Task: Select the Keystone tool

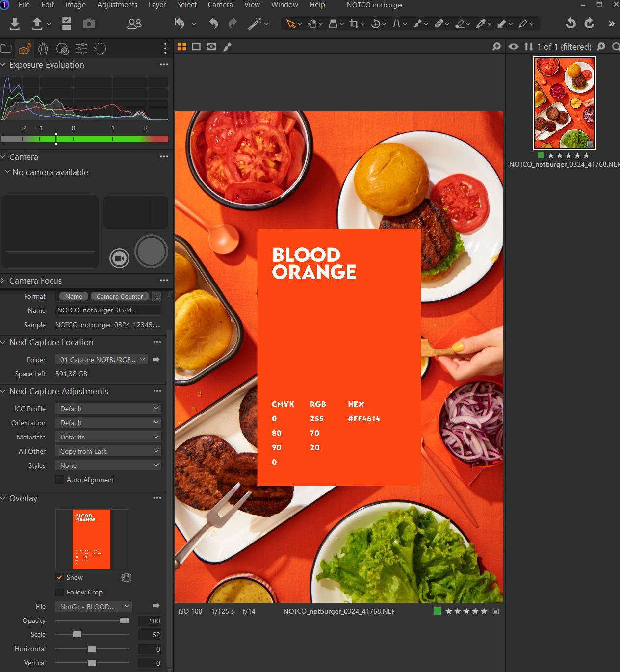Action: 396,24
